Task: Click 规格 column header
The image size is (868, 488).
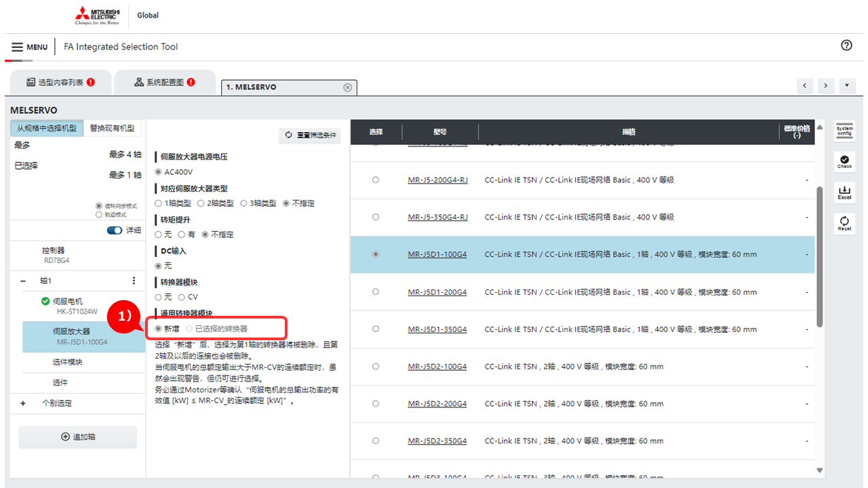Action: click(629, 132)
